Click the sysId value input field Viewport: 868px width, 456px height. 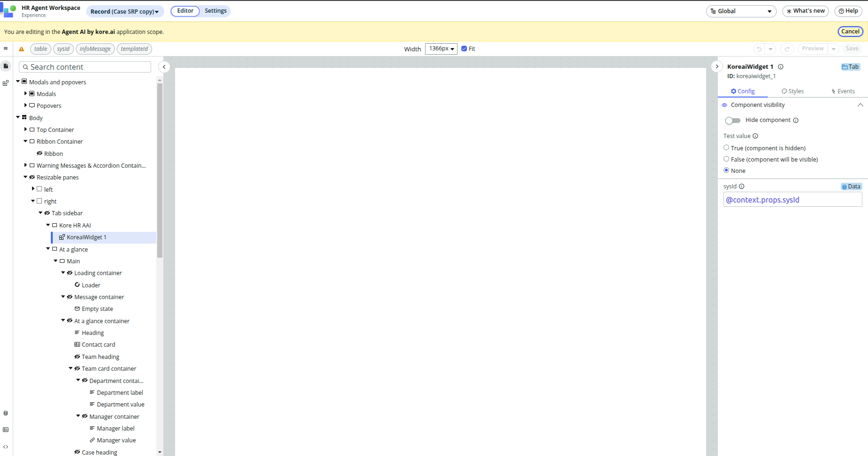[x=792, y=200]
